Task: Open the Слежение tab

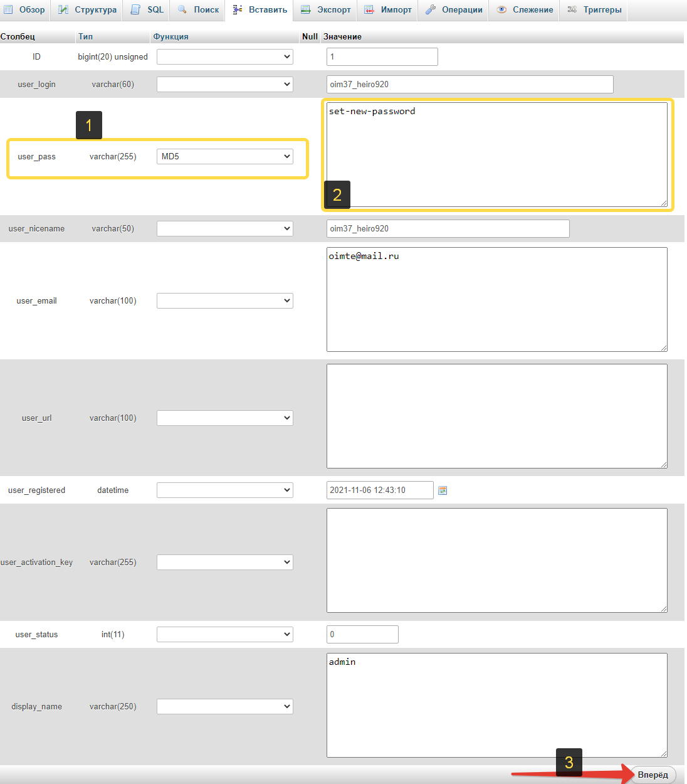Action: click(524, 10)
